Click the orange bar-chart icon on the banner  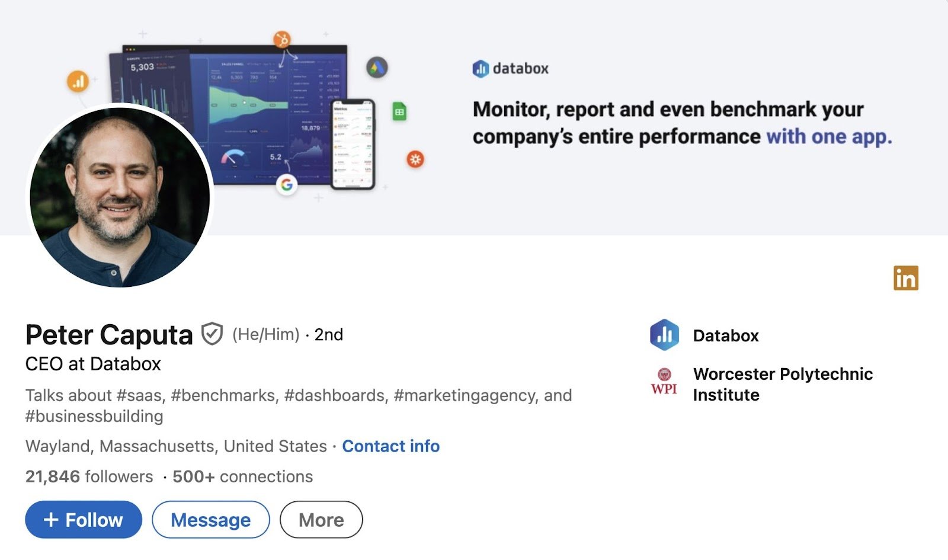(x=79, y=81)
